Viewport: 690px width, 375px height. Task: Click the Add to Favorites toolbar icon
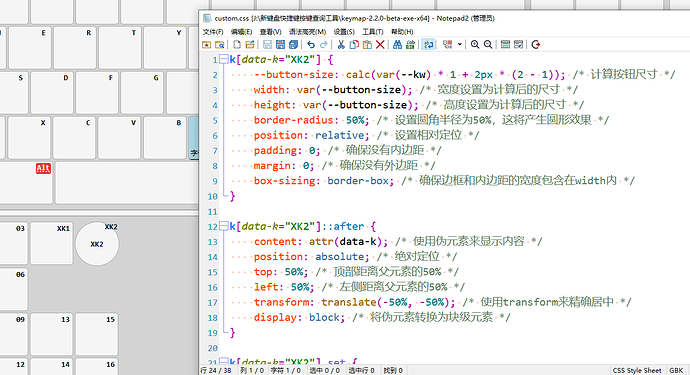206,44
